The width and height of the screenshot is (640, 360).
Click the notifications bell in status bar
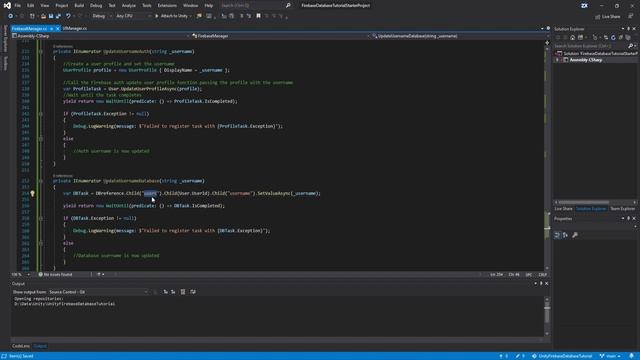point(631,356)
